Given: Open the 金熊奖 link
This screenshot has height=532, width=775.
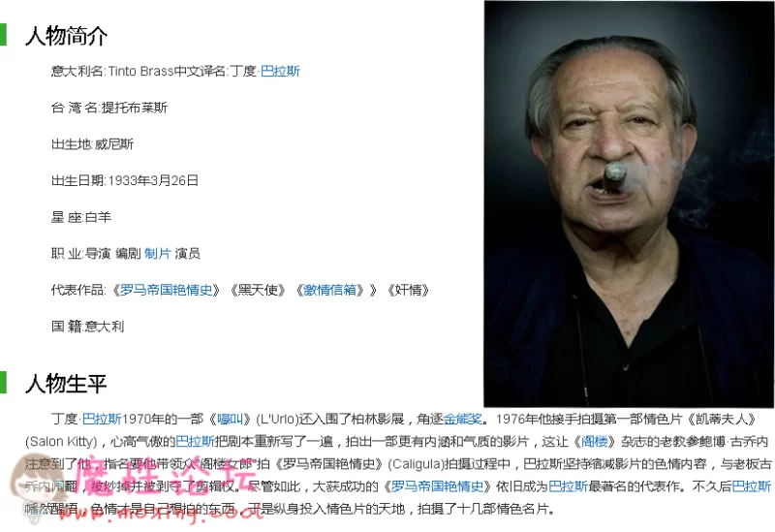Looking at the screenshot, I should tap(462, 420).
